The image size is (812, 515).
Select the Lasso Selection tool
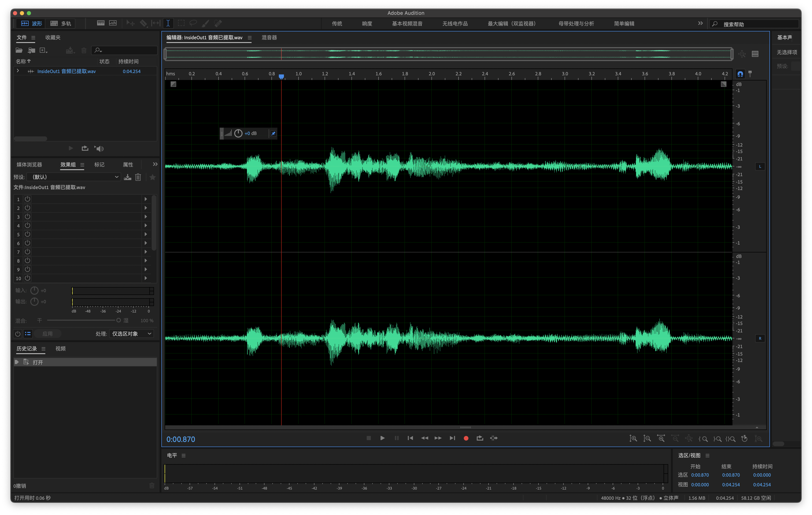[x=193, y=23]
